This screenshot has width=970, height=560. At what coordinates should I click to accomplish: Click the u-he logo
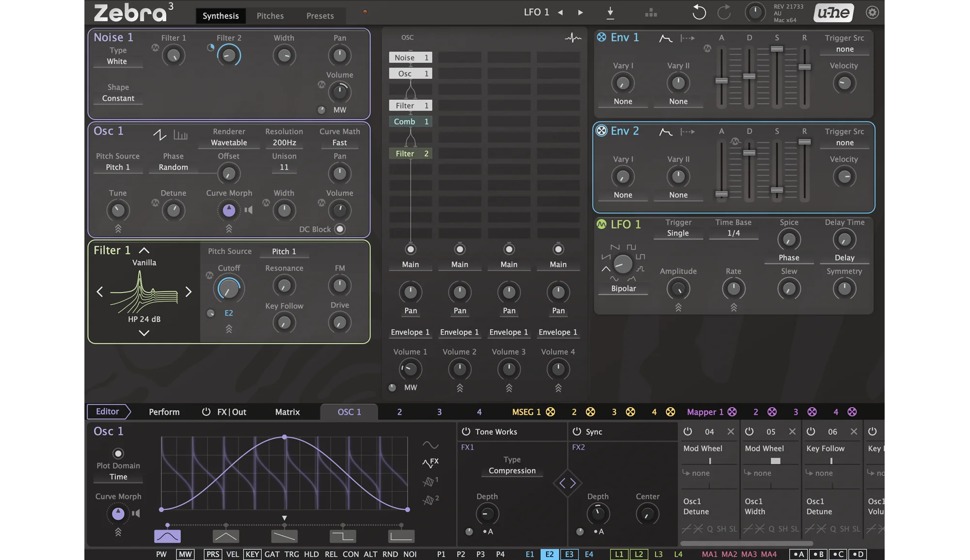pyautogui.click(x=833, y=13)
